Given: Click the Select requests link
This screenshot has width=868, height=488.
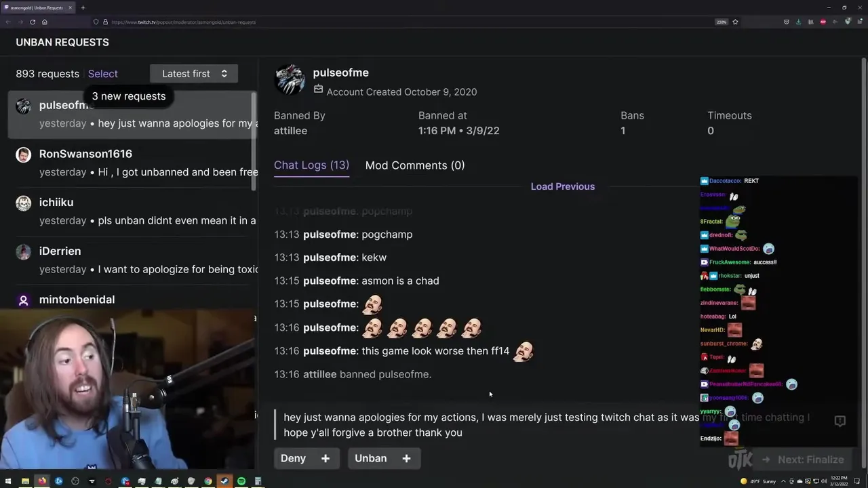Looking at the screenshot, I should [103, 74].
